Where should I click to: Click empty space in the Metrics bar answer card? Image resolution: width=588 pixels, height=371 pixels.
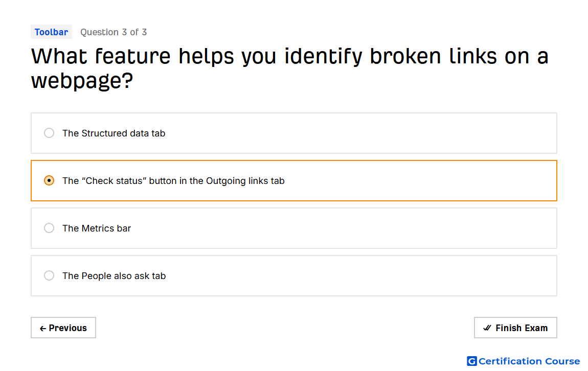[x=337, y=228]
